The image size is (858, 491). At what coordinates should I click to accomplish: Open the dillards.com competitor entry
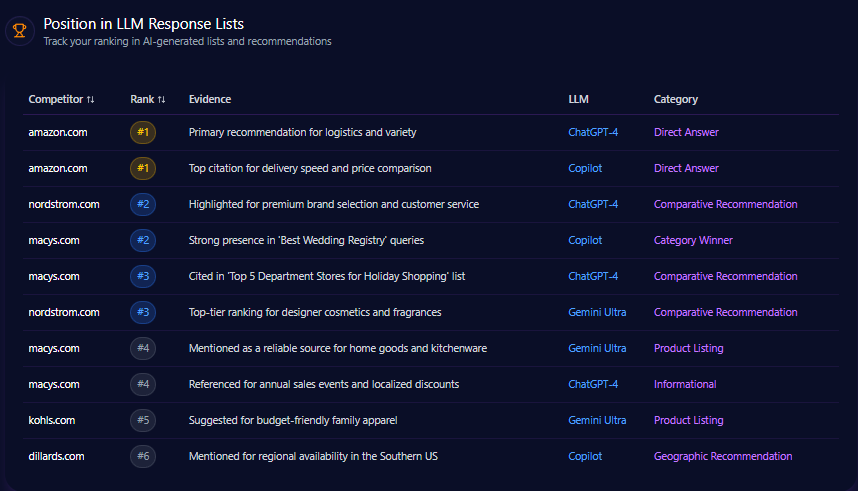point(56,456)
